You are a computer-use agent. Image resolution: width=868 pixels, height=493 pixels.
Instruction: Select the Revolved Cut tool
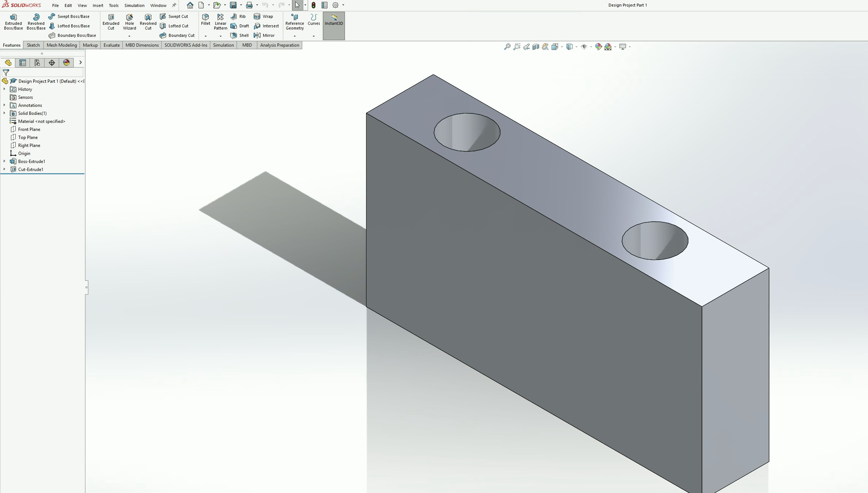click(x=148, y=22)
